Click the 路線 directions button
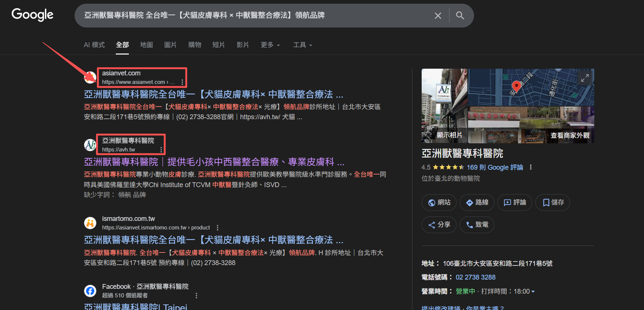Viewport: 644px width, 310px height. [x=477, y=202]
